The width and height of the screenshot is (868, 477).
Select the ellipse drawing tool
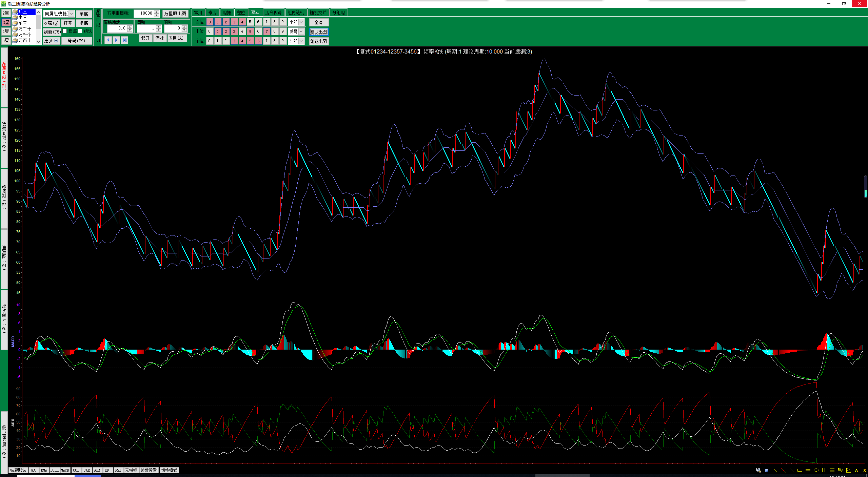tap(816, 470)
